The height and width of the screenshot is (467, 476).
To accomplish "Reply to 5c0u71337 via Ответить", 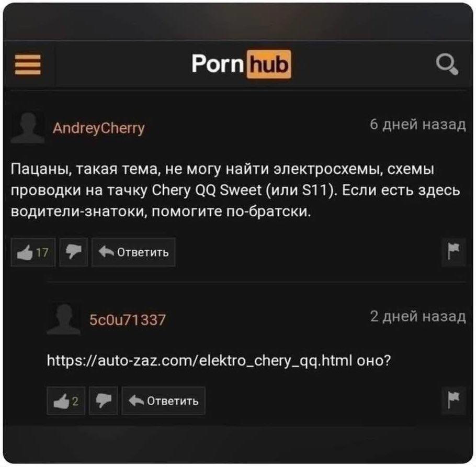I will [x=164, y=401].
